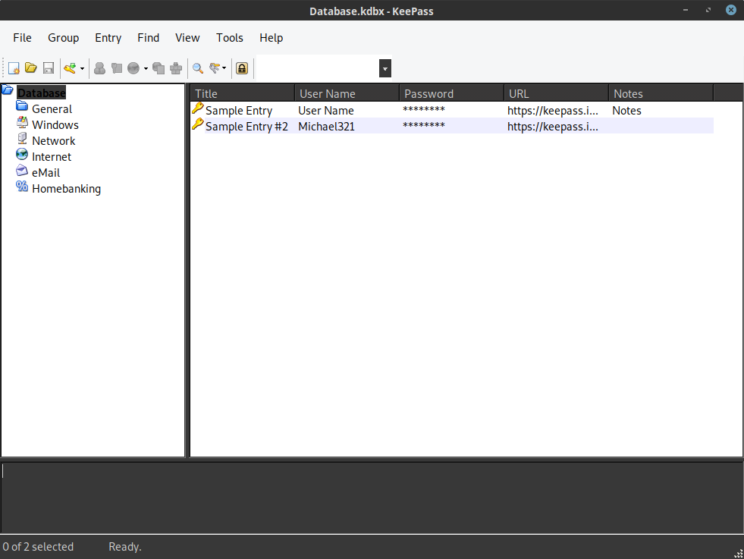Click the URL cell of Sample Entry #2
This screenshot has width=744, height=559.
[553, 127]
